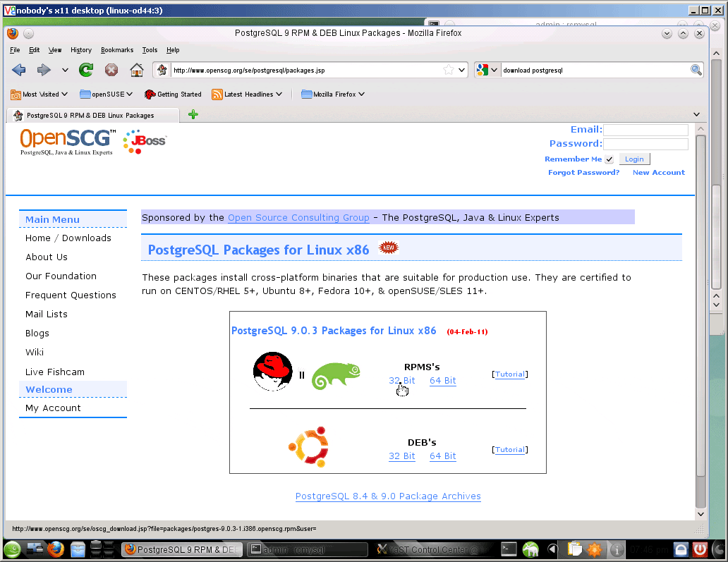Open the DEB's Tutorial link
This screenshot has width=728, height=562.
(510, 450)
